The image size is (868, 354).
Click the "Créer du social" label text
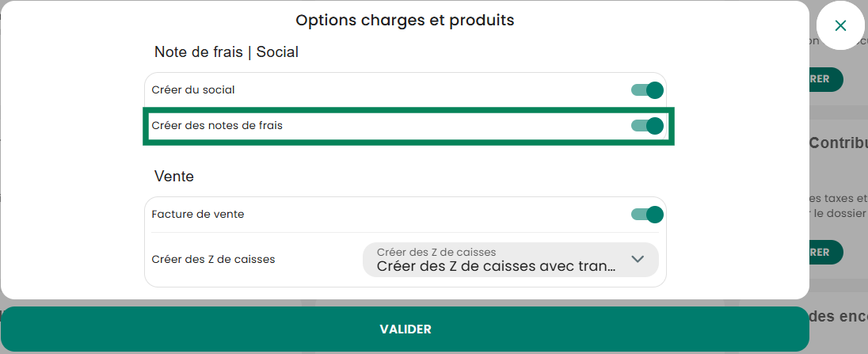tap(193, 89)
